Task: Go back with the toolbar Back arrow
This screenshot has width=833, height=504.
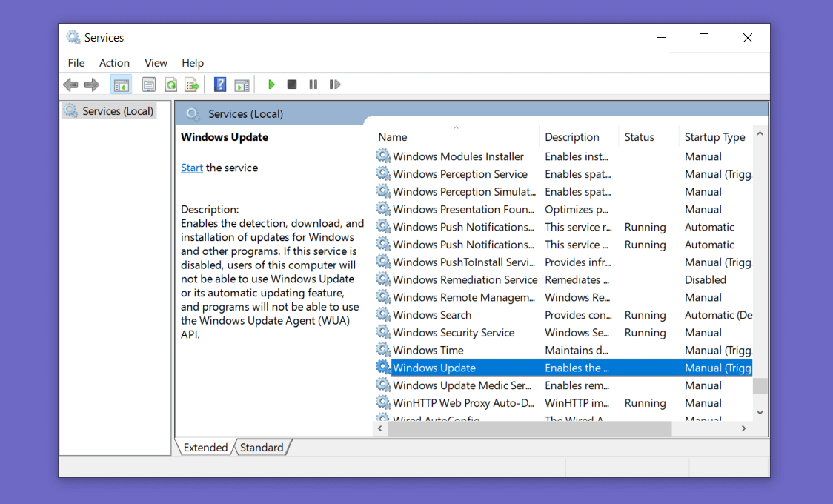Action: 70,84
